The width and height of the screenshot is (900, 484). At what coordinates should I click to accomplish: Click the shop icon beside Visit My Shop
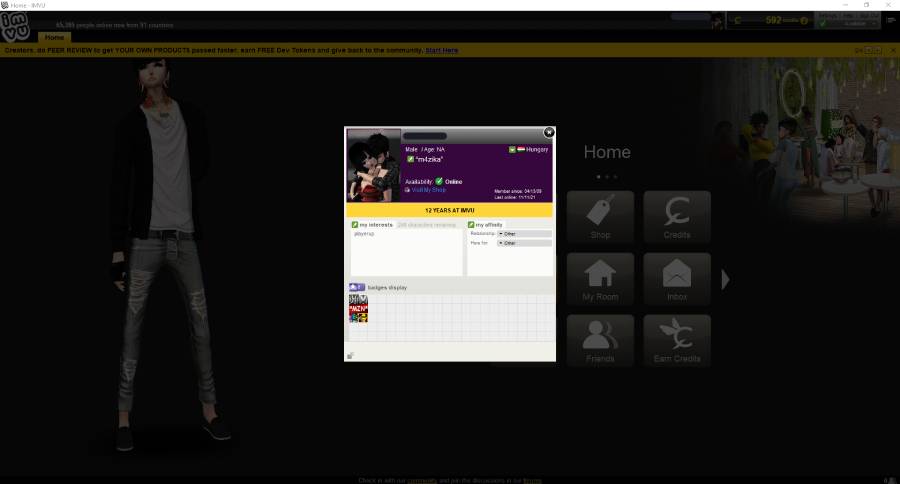click(408, 189)
